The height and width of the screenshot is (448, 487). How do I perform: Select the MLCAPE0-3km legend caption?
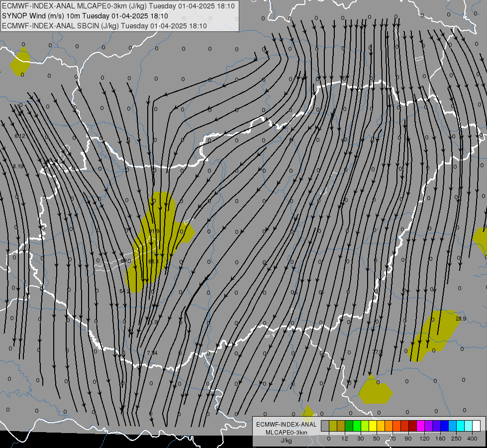287,433
